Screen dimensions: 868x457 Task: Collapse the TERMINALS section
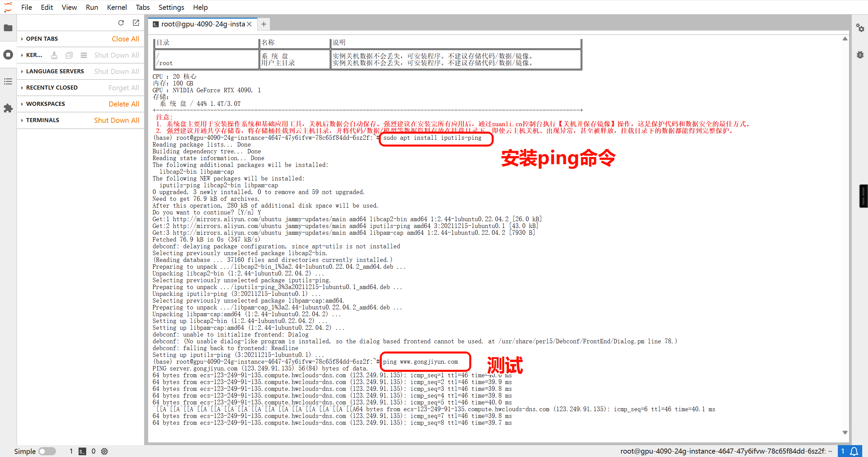tap(42, 120)
